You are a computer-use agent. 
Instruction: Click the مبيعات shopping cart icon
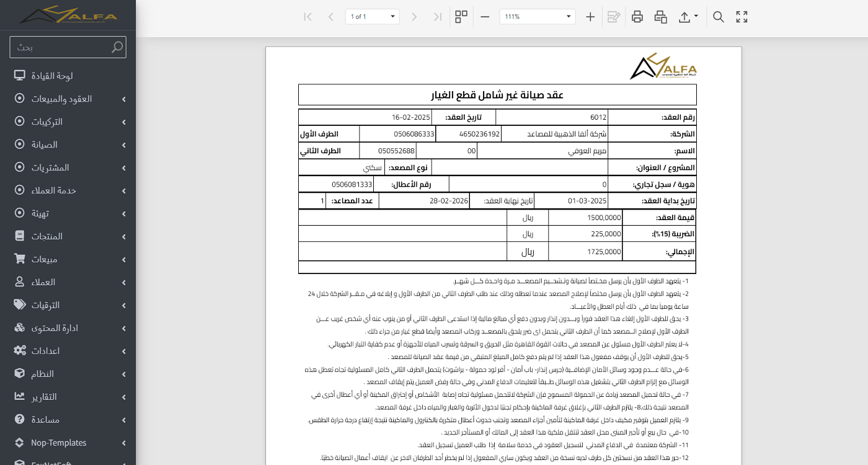pyautogui.click(x=20, y=259)
